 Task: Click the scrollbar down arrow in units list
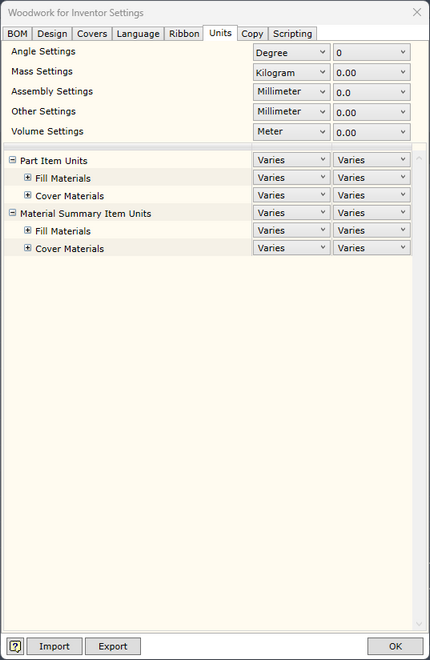[x=419, y=624]
